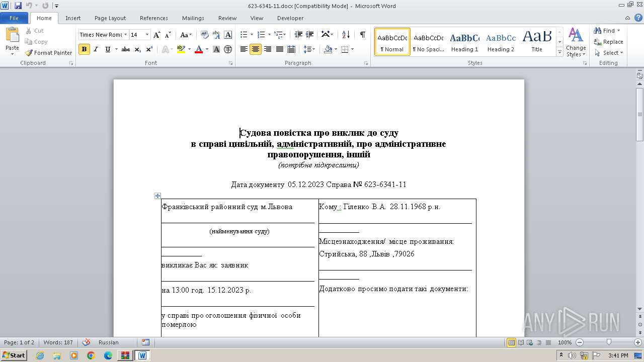Click the Clear Formatting icon

pos(205,35)
